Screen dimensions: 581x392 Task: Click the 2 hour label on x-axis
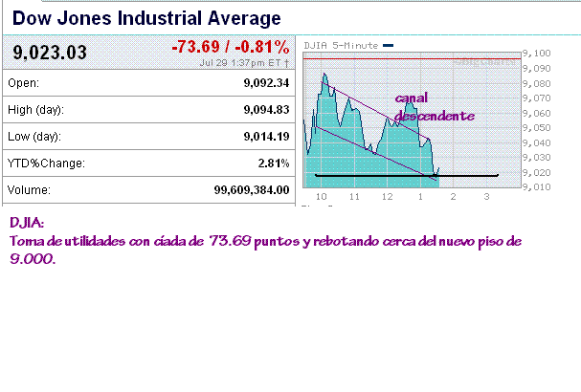click(x=453, y=197)
